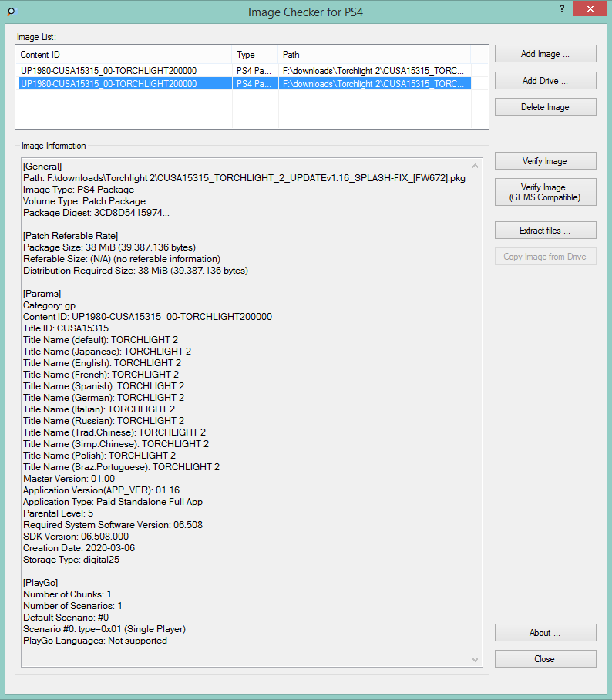Open the help question mark in the title bar
The width and height of the screenshot is (612, 700).
tap(562, 9)
